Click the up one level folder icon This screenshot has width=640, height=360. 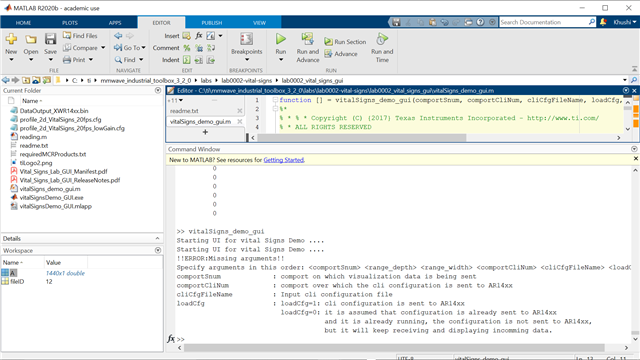(x=26, y=80)
